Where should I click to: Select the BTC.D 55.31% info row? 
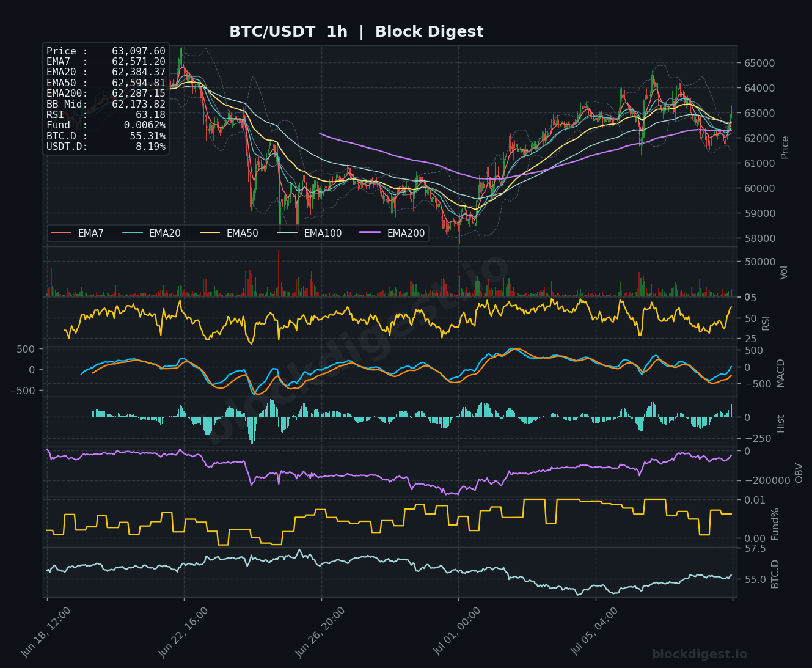106,136
